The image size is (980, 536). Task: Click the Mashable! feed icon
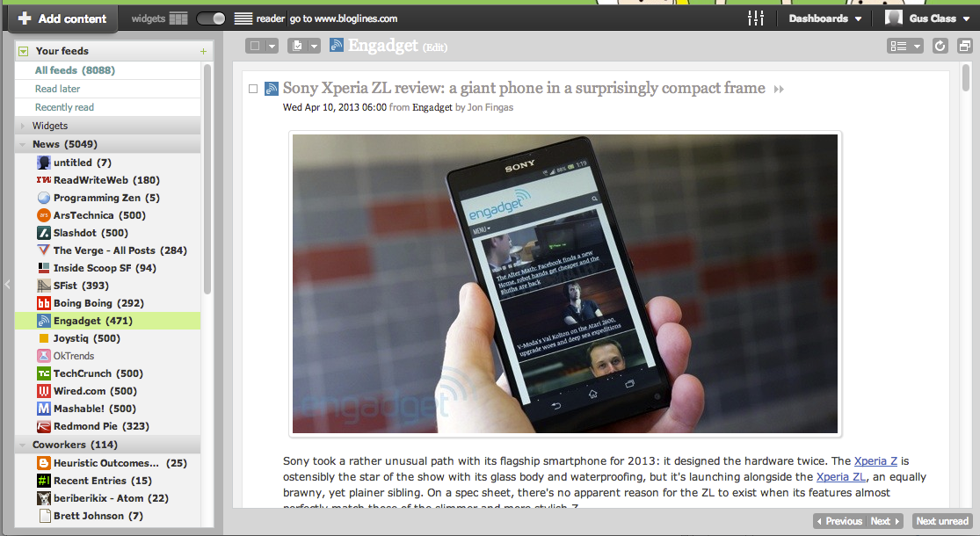pos(44,409)
